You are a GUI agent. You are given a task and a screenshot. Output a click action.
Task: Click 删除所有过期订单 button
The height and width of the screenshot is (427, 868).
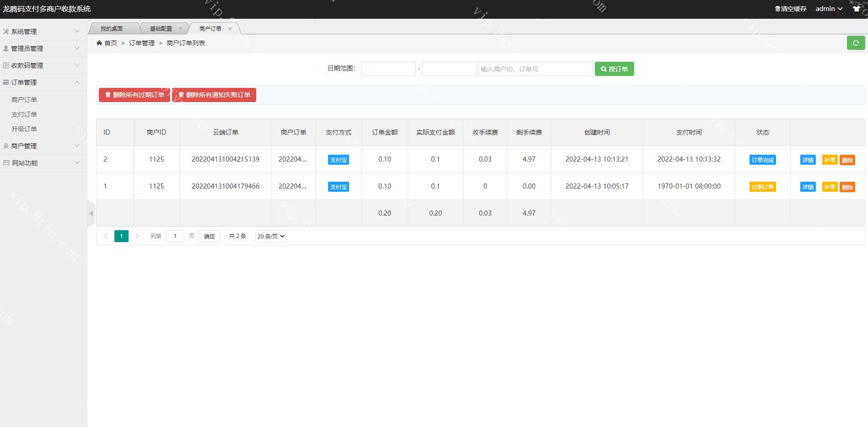[135, 95]
